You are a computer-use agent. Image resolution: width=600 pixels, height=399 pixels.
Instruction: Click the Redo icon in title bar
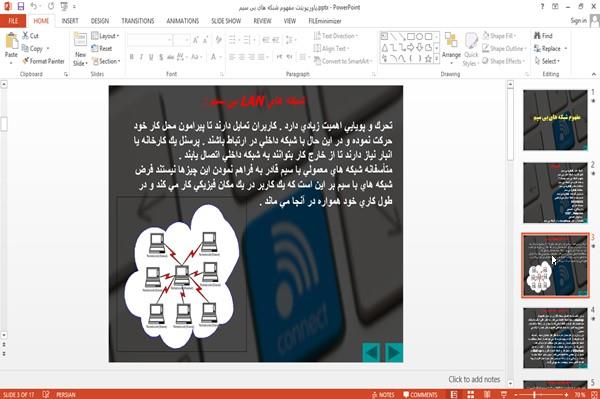pyautogui.click(x=51, y=6)
